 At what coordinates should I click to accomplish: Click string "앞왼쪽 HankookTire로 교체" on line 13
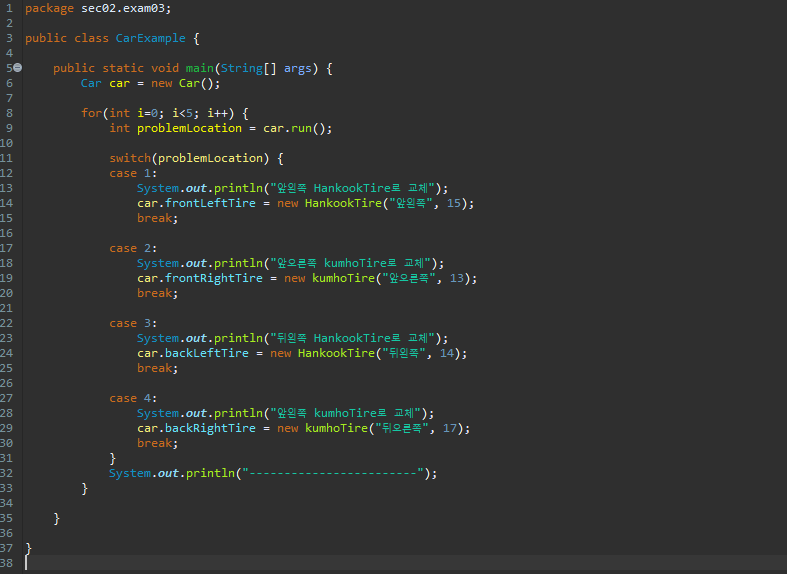point(352,188)
